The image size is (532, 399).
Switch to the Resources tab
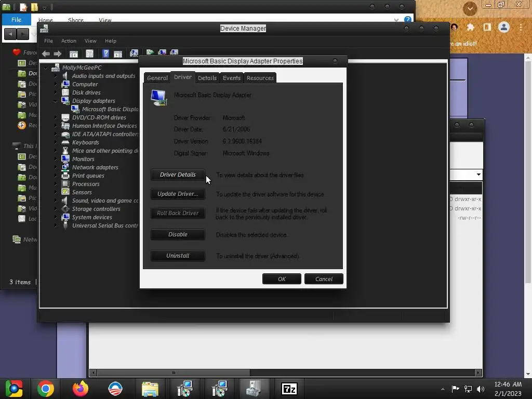(x=260, y=78)
